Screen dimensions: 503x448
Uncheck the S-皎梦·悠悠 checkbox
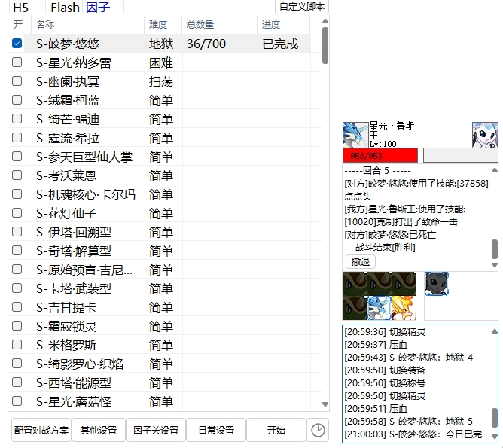[x=17, y=44]
